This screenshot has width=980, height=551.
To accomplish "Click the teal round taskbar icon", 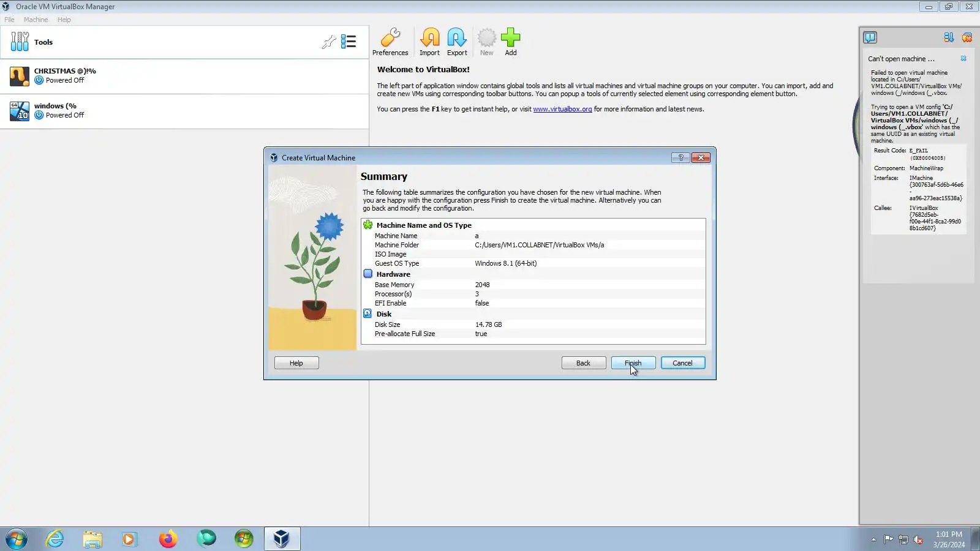I will [206, 539].
